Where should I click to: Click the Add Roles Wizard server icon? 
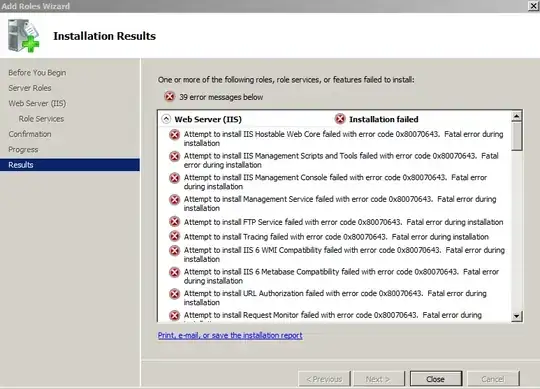tap(23, 36)
